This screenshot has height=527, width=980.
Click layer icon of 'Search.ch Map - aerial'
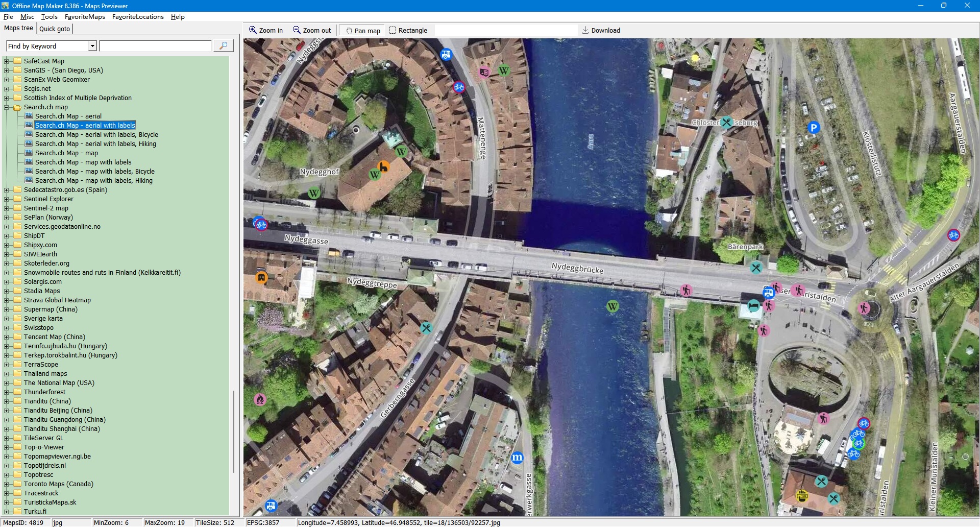(29, 116)
